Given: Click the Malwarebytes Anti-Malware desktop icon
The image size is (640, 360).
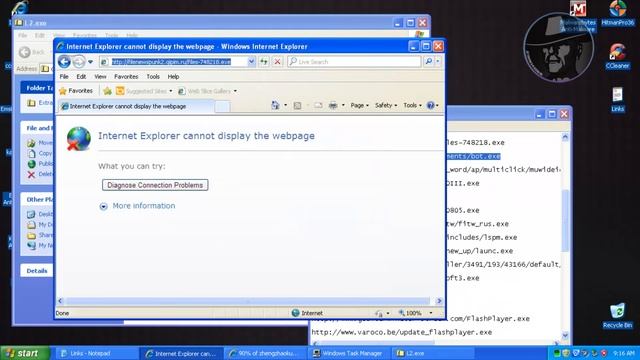Looking at the screenshot, I should pos(578,16).
